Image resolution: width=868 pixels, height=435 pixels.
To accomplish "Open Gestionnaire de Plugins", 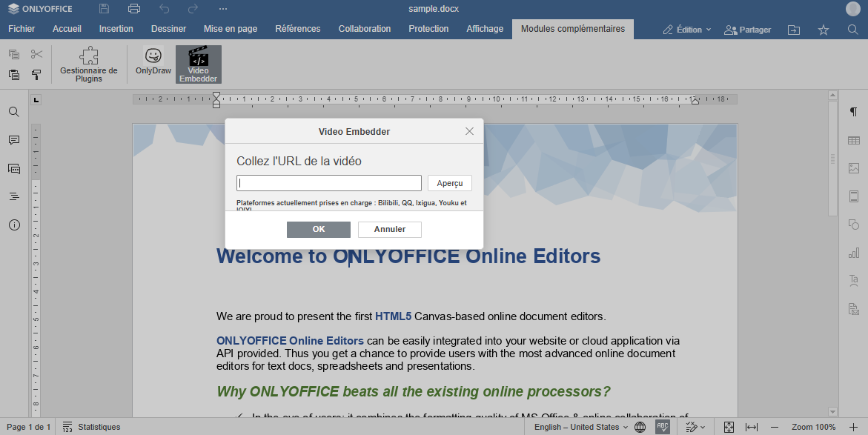I will (88, 64).
